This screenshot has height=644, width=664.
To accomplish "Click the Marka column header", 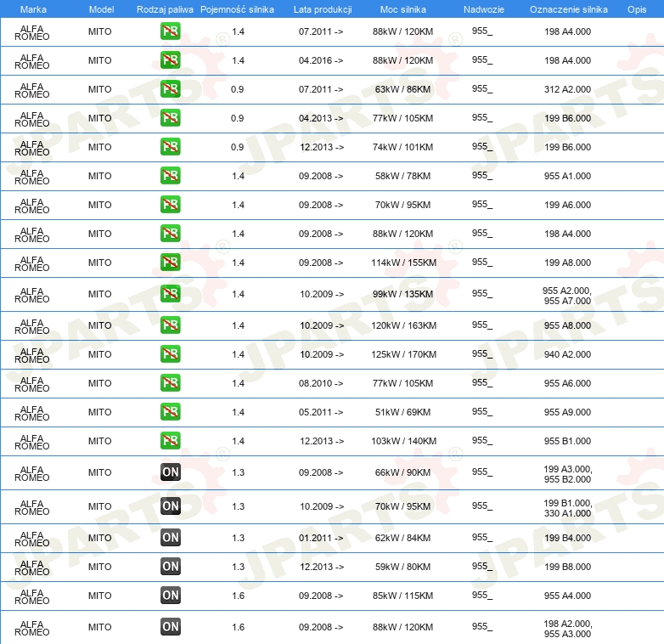I will click(x=33, y=9).
